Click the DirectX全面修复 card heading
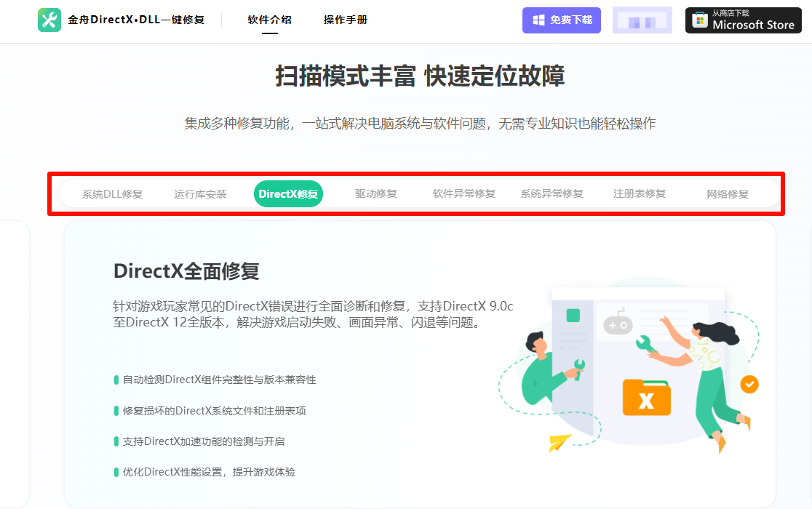 [x=186, y=271]
